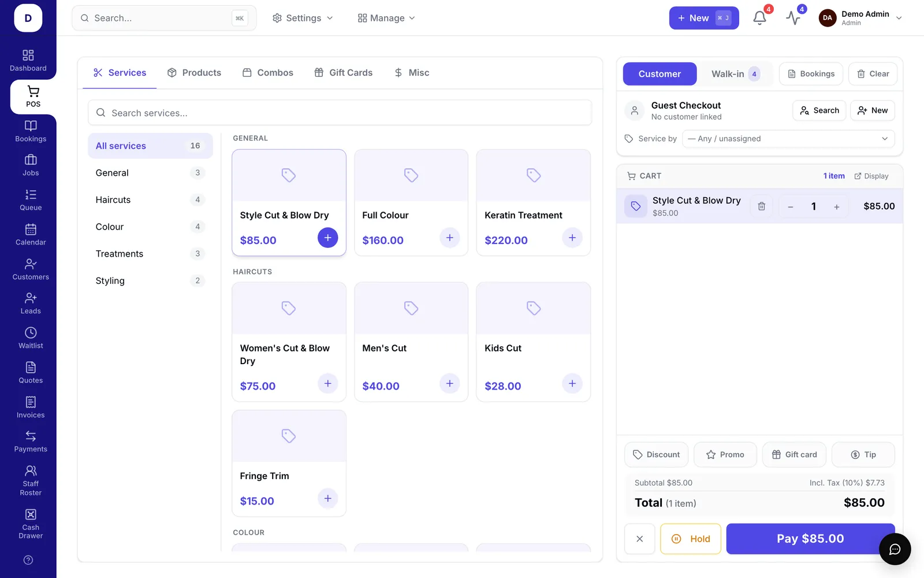Expand the Manage dropdown
Screen dimensions: 924x578
pyautogui.click(x=386, y=18)
